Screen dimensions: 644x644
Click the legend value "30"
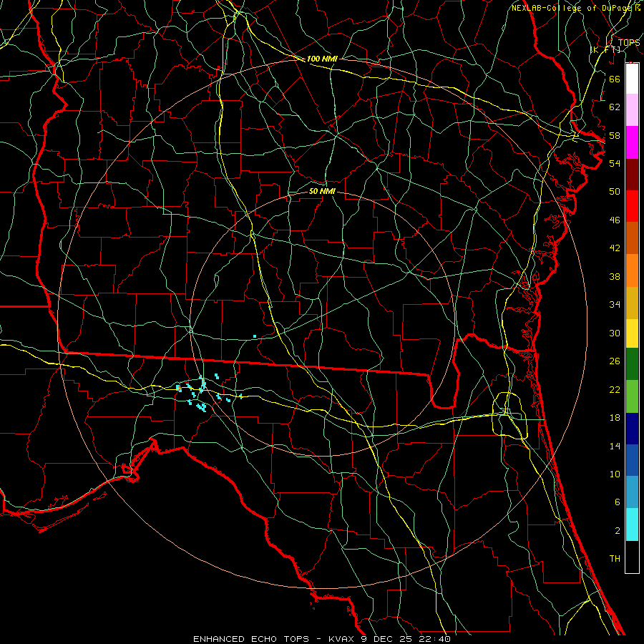(x=615, y=333)
